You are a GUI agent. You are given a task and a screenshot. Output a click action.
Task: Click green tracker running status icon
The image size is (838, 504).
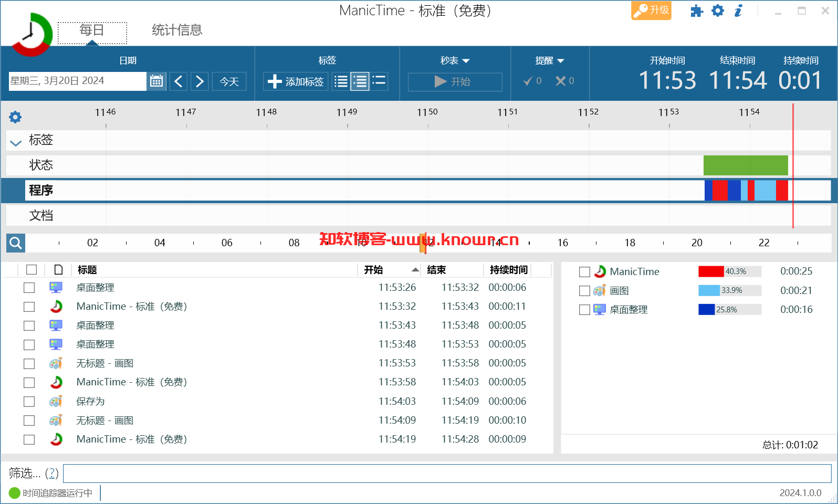coord(14,493)
